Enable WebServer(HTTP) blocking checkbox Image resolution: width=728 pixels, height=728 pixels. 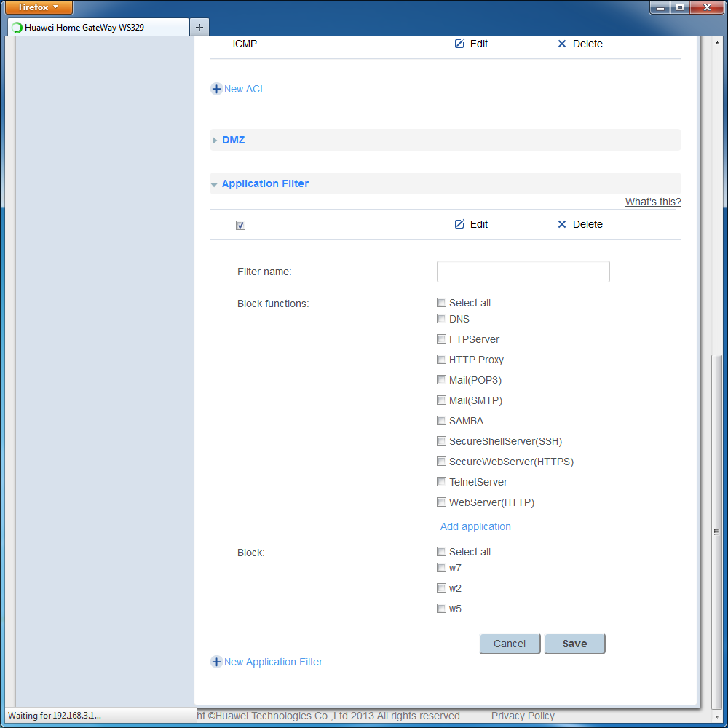tap(442, 502)
